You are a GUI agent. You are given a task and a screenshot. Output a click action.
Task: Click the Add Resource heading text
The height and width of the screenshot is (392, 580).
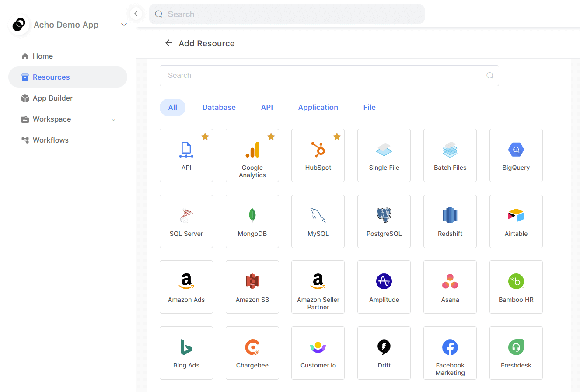[206, 43]
